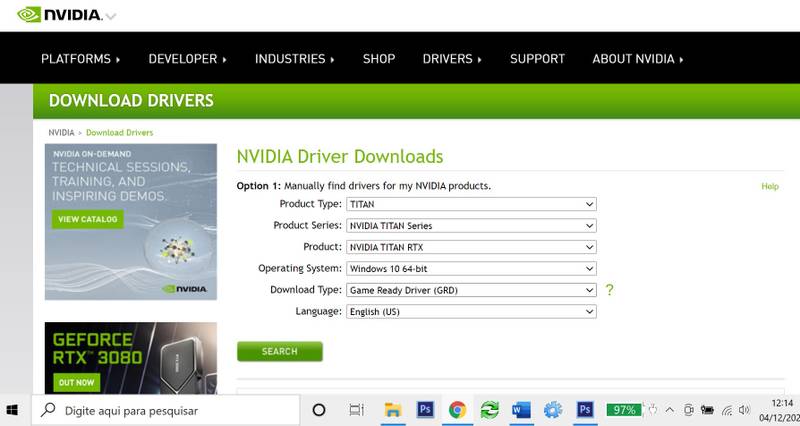Screen dimensions: 800x426
Task: Show hidden system tray icons
Action: [x=670, y=410]
